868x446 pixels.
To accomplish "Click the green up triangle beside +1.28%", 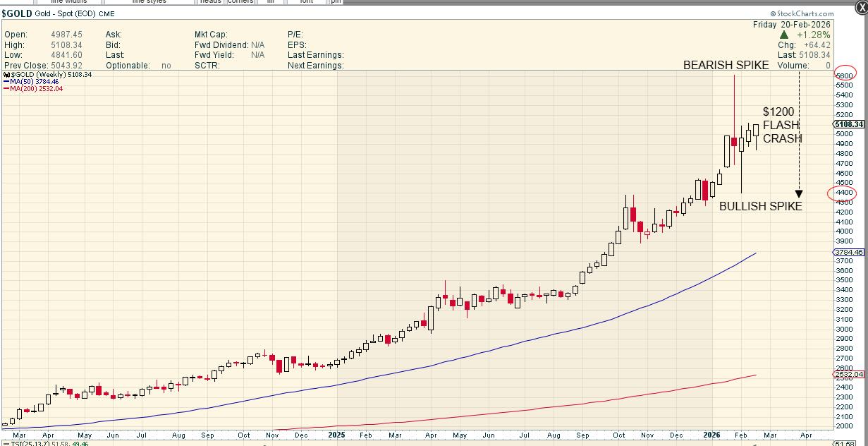I will coord(784,35).
